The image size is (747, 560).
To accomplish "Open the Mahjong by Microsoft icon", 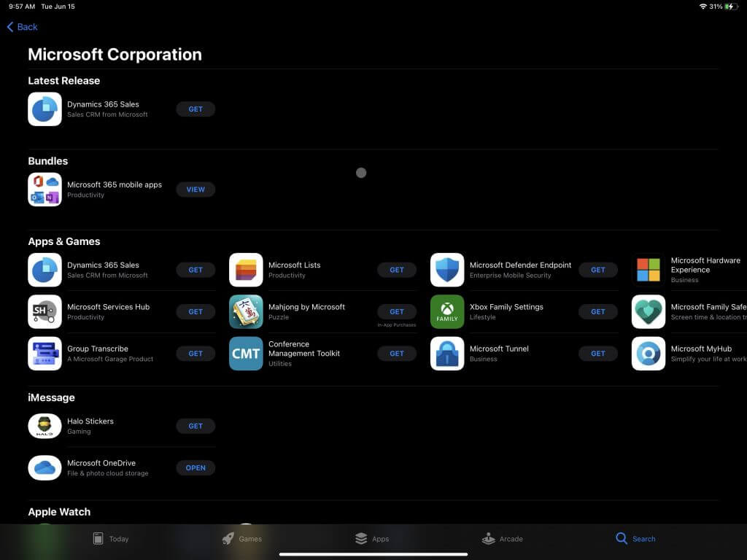I will click(246, 312).
